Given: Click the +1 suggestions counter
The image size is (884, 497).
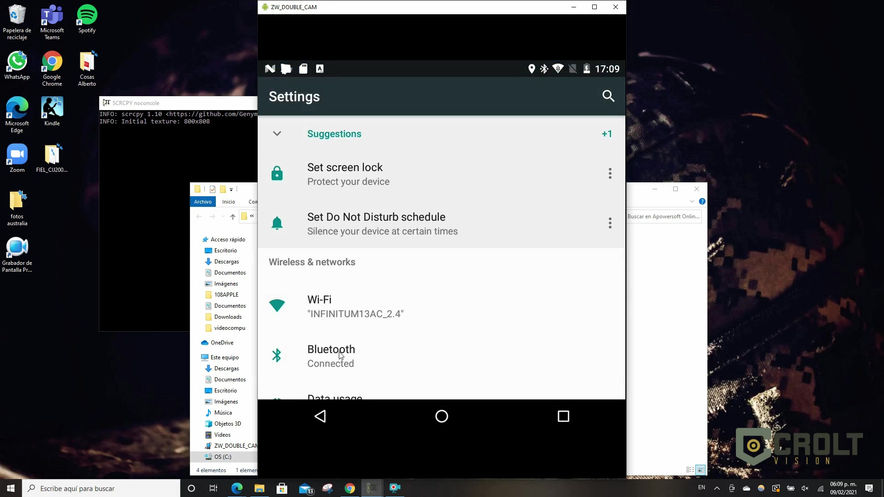Looking at the screenshot, I should 607,134.
